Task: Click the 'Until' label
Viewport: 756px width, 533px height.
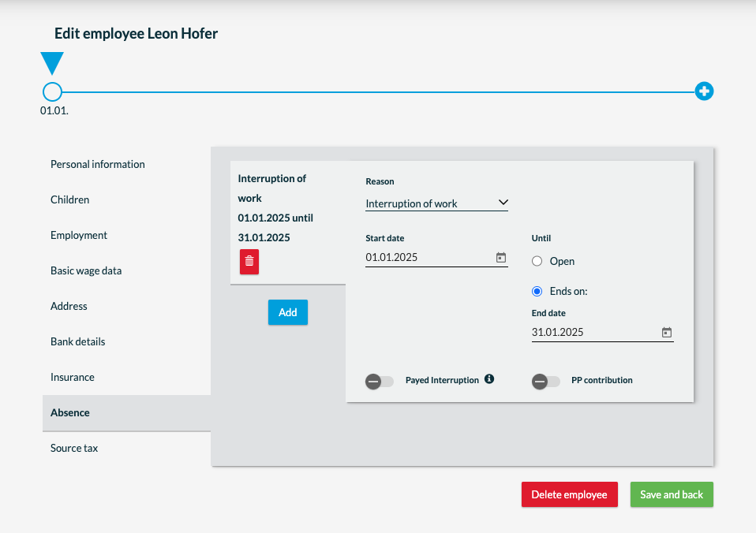Action: coord(541,238)
